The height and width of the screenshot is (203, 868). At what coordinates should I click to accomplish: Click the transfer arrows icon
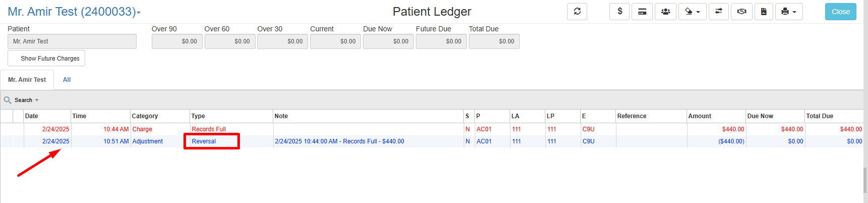coord(719,12)
